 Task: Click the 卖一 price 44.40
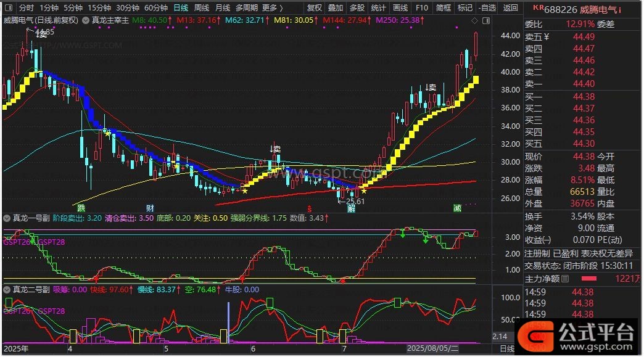point(584,84)
